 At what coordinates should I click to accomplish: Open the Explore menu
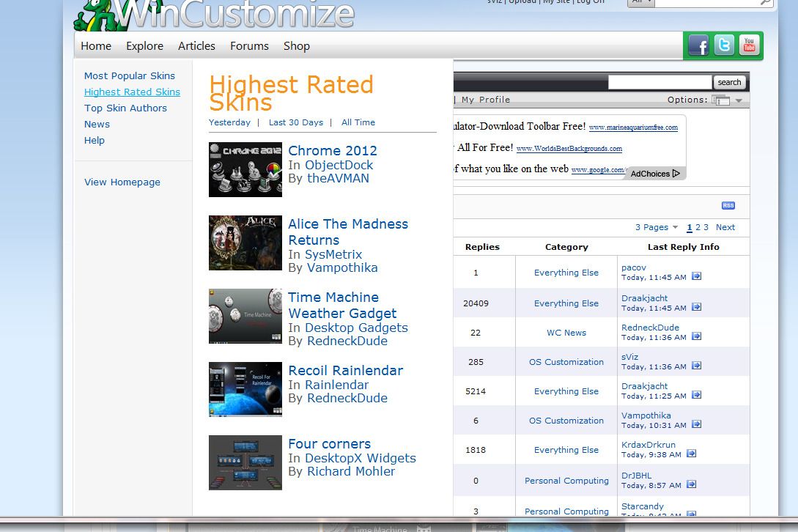[144, 46]
